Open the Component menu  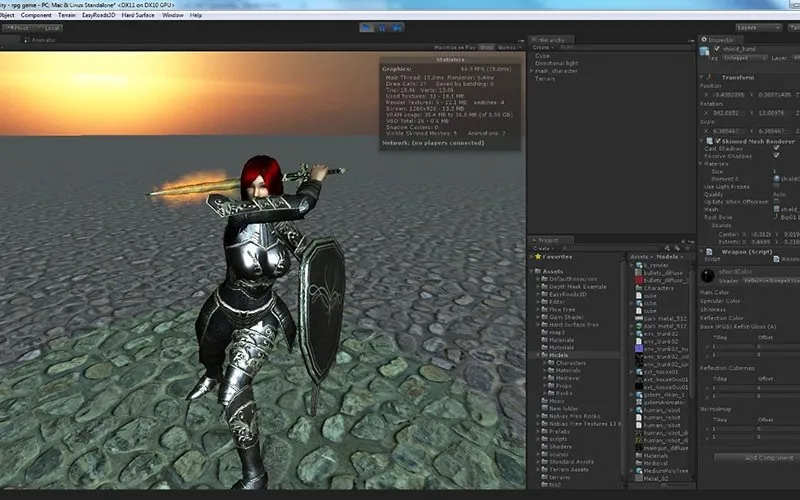pyautogui.click(x=36, y=15)
